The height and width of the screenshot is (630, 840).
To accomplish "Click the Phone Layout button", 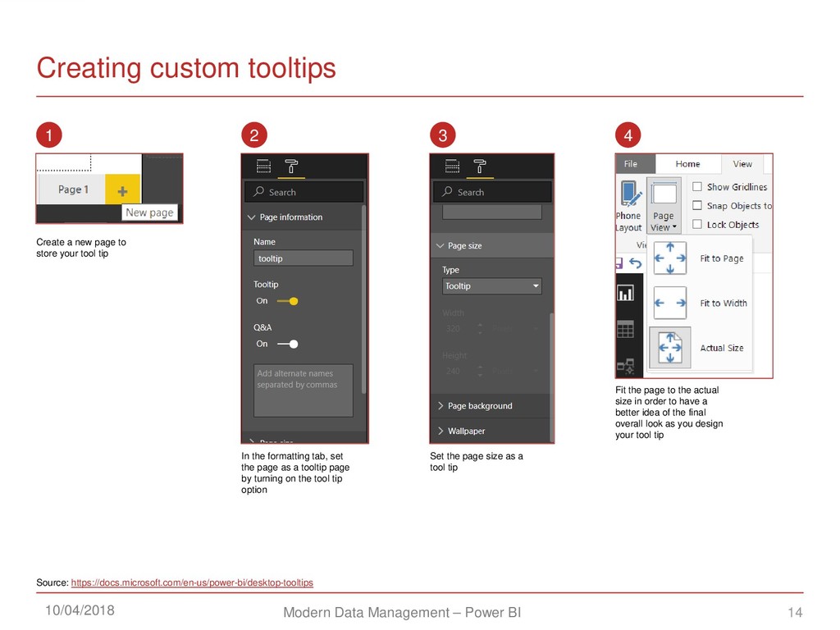I will (x=629, y=206).
